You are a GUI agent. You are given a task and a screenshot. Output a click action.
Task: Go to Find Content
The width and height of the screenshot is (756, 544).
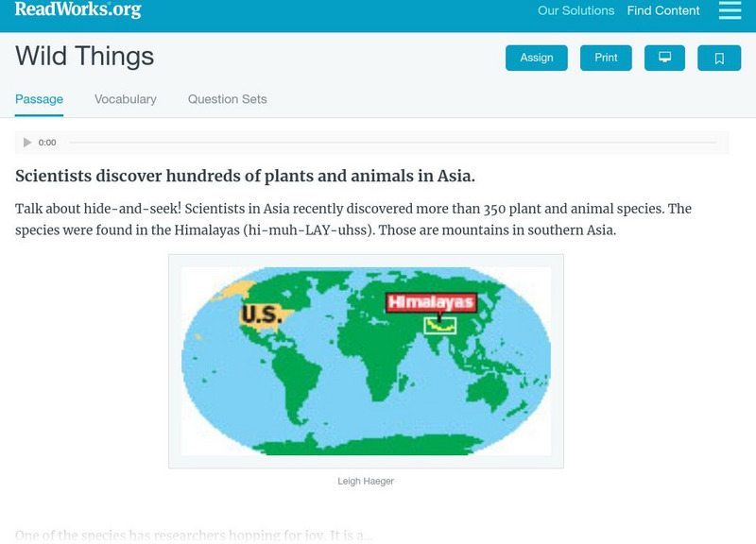[x=663, y=11]
